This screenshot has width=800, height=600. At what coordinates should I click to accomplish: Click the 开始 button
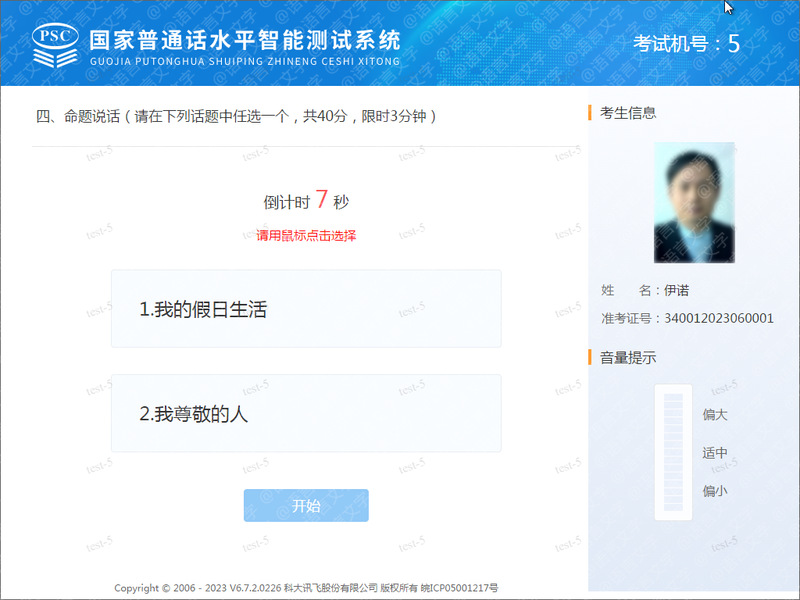(x=306, y=506)
